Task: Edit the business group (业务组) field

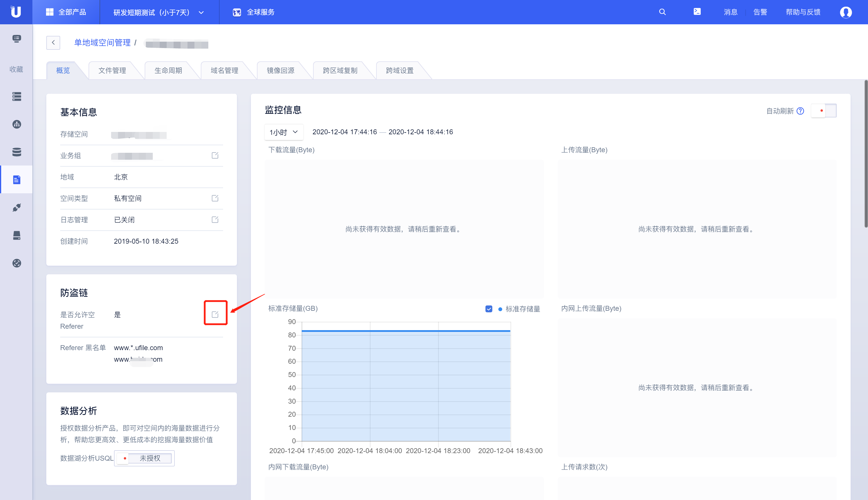Action: (x=215, y=156)
